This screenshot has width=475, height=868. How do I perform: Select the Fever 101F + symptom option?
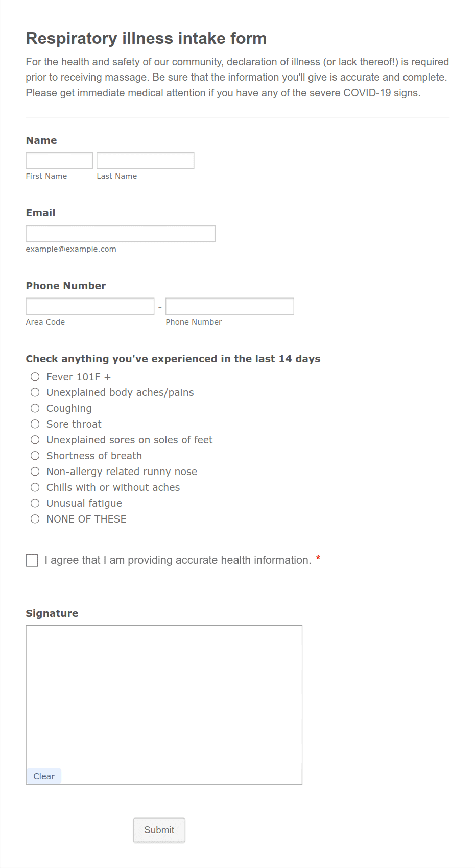click(35, 377)
